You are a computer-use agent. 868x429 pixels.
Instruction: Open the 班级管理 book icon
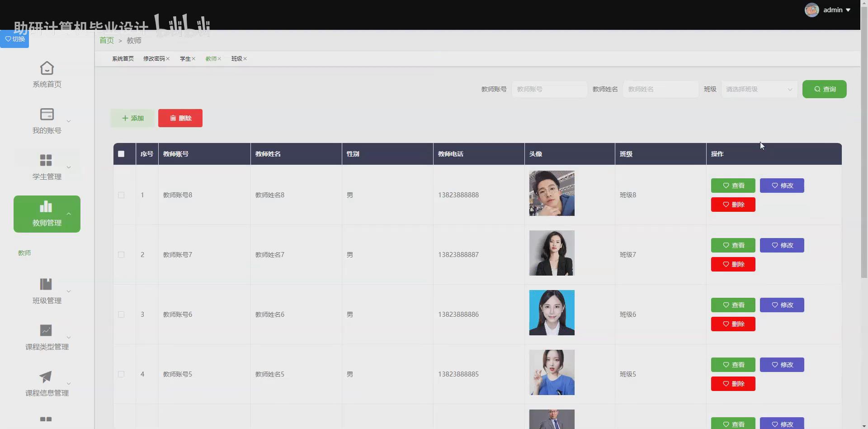(x=46, y=284)
